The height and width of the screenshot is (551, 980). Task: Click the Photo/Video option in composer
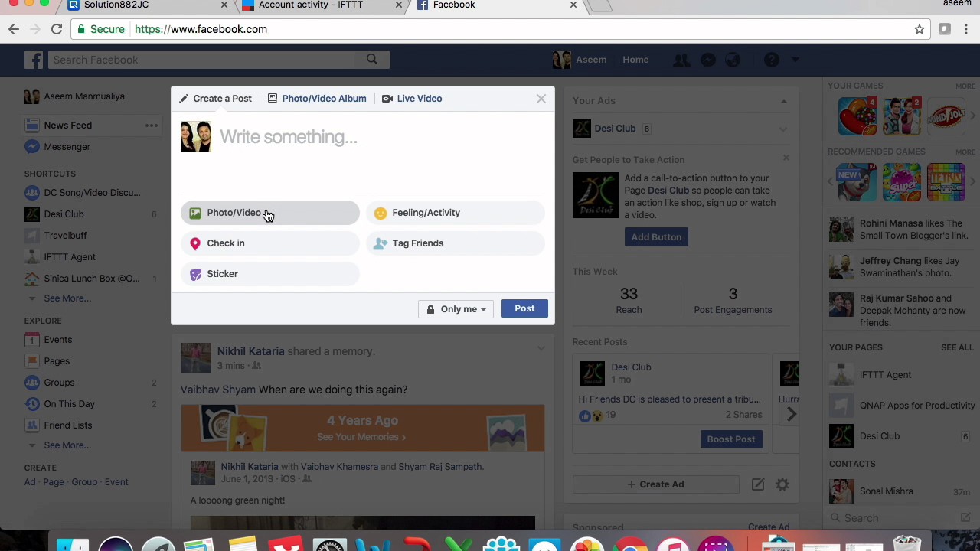(x=269, y=213)
